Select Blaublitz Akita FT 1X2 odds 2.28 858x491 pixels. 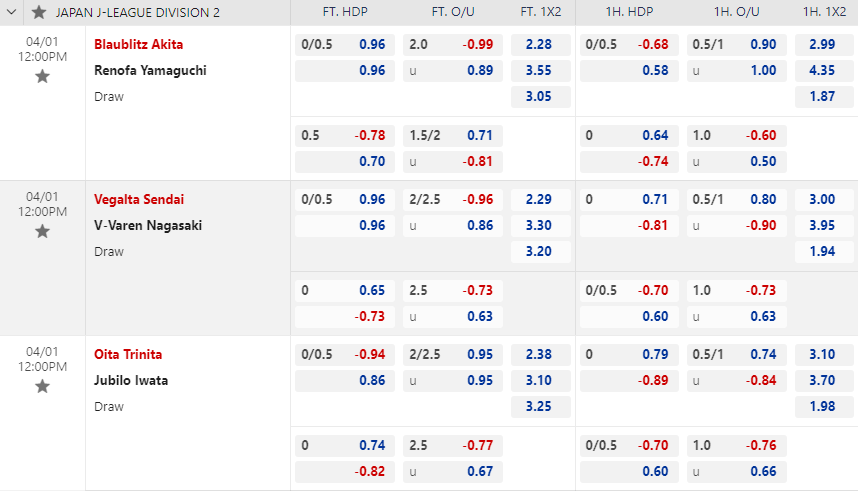[541, 44]
